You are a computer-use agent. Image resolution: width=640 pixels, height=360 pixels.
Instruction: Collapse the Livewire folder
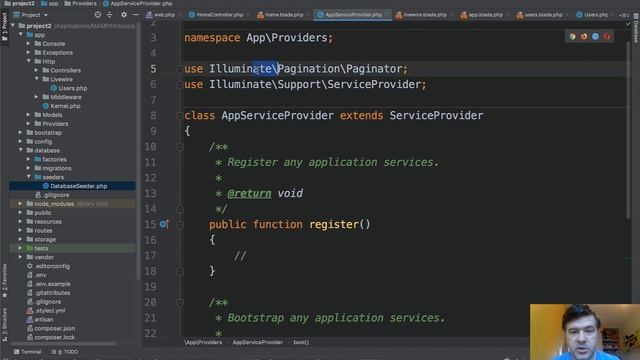36,79
